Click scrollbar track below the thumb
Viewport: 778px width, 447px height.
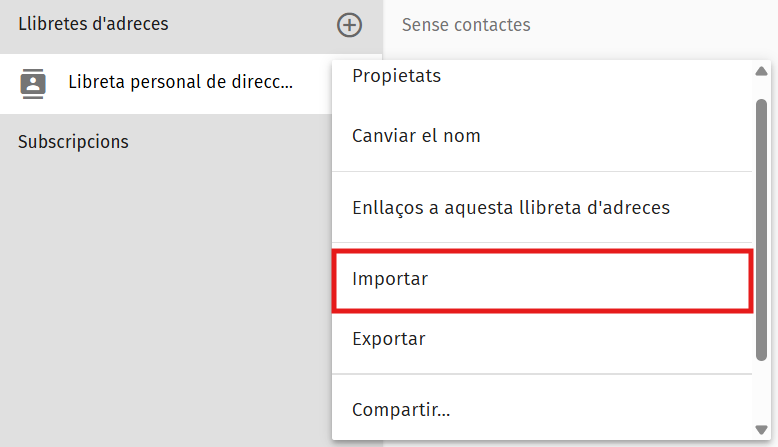(x=761, y=391)
